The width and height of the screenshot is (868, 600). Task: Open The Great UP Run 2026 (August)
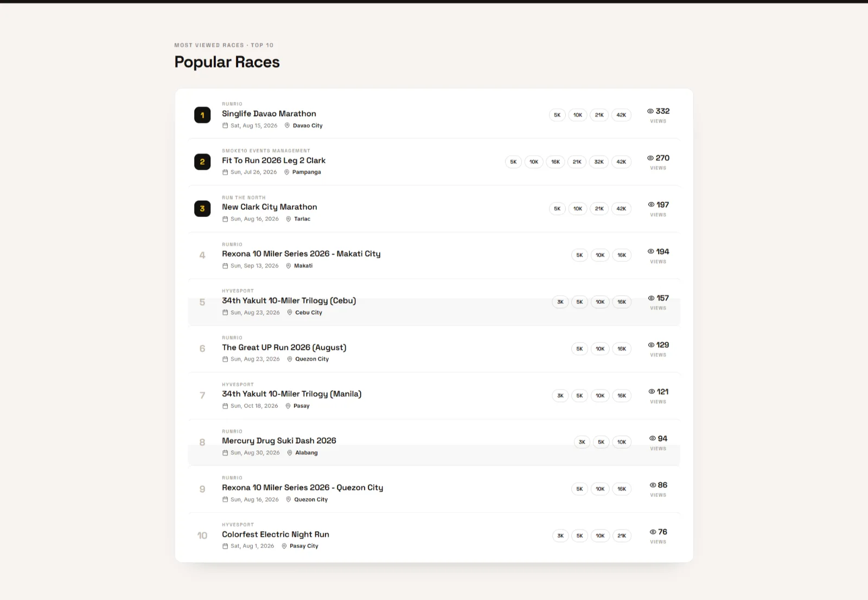pos(284,347)
